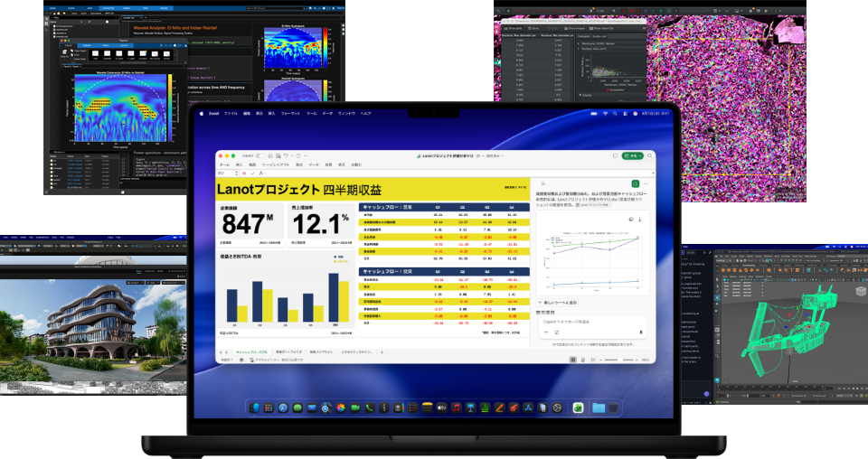Open the comments icon in Excel title bar

[615, 156]
